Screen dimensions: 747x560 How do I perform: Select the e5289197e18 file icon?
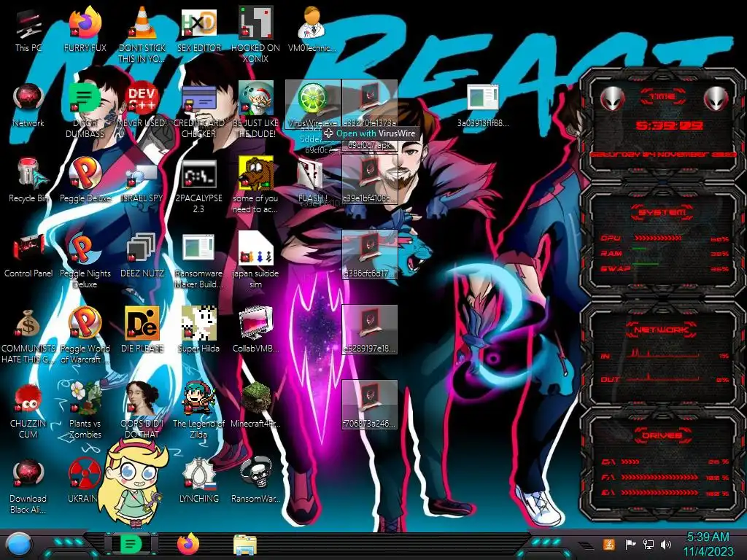point(370,330)
